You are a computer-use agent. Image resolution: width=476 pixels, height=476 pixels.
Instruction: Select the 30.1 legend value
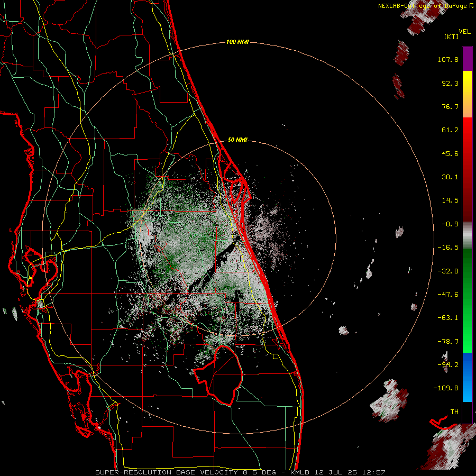[450, 177]
